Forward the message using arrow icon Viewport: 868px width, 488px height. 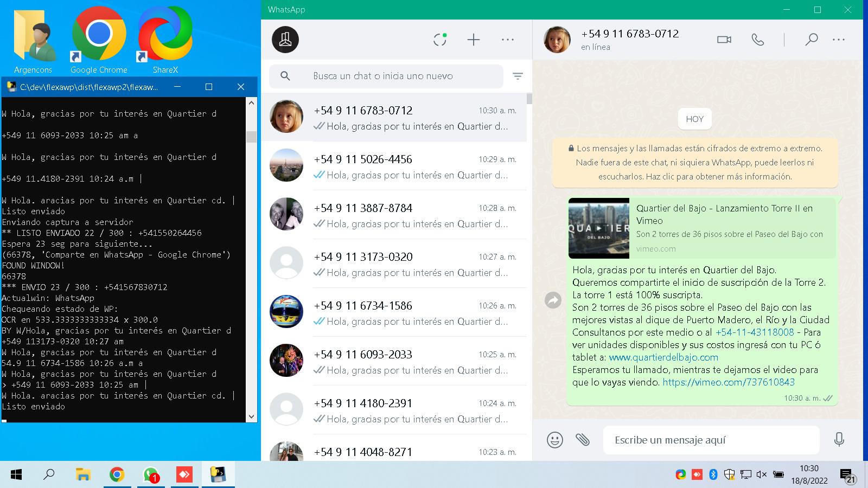(x=553, y=300)
